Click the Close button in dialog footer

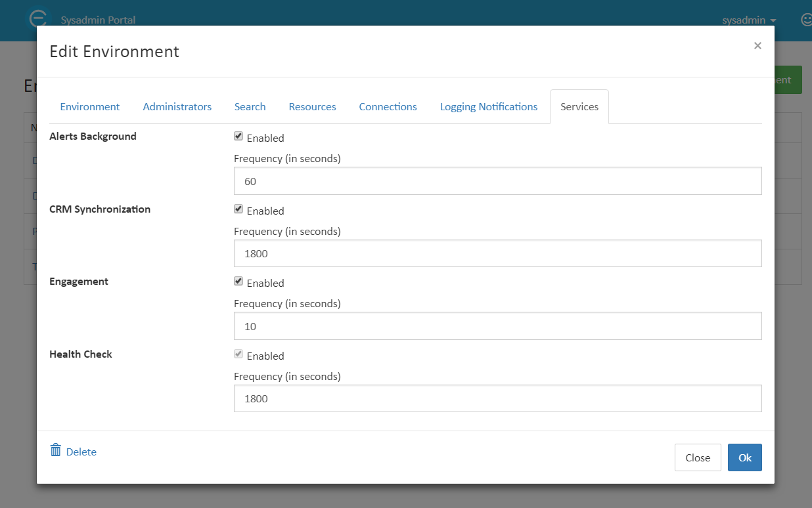tap(698, 457)
